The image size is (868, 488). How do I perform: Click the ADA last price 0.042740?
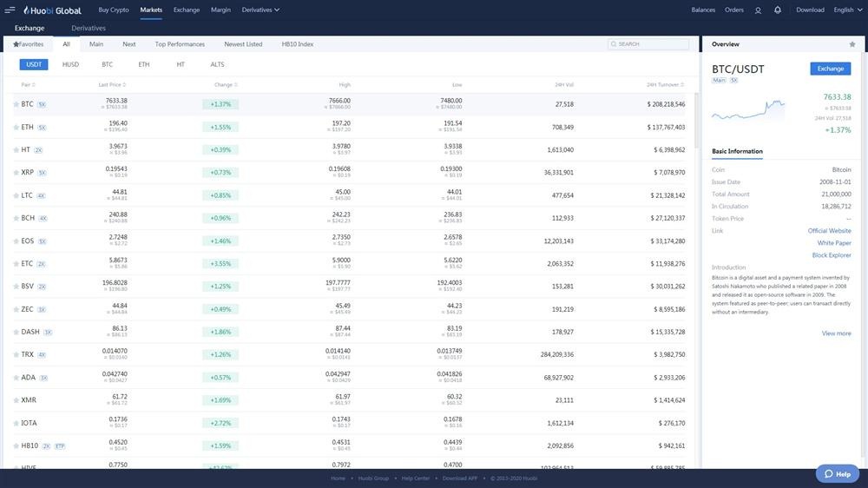point(115,374)
